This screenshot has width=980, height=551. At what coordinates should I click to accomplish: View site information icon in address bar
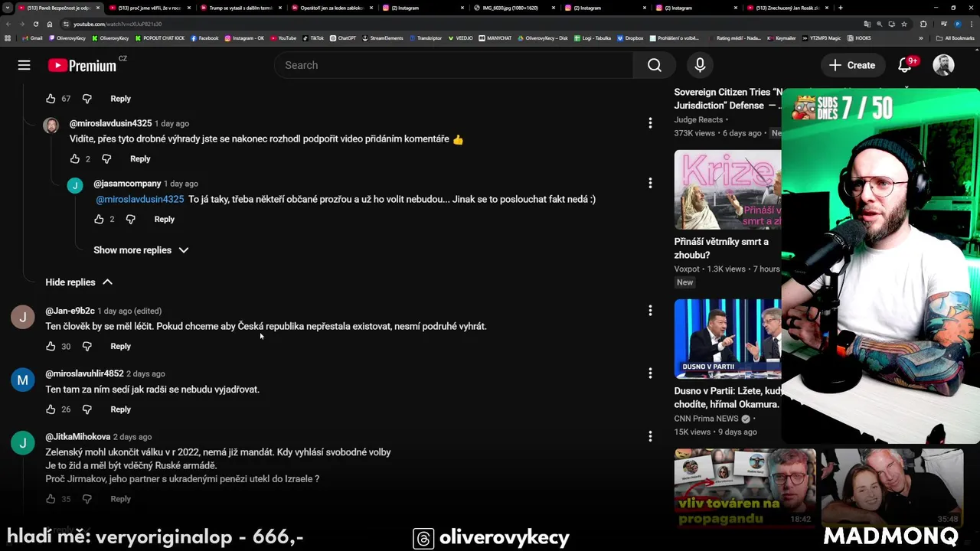[66, 24]
